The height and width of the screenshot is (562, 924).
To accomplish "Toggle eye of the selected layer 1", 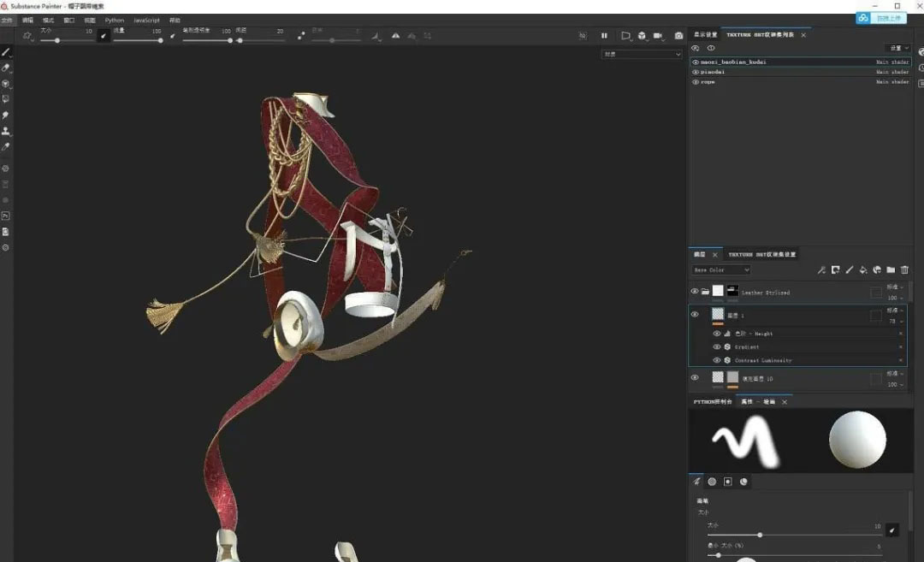I will pyautogui.click(x=695, y=315).
